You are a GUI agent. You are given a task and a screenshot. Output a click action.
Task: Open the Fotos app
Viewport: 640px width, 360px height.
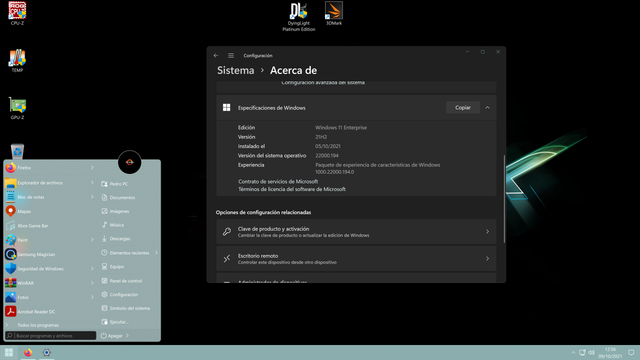pos(48,297)
